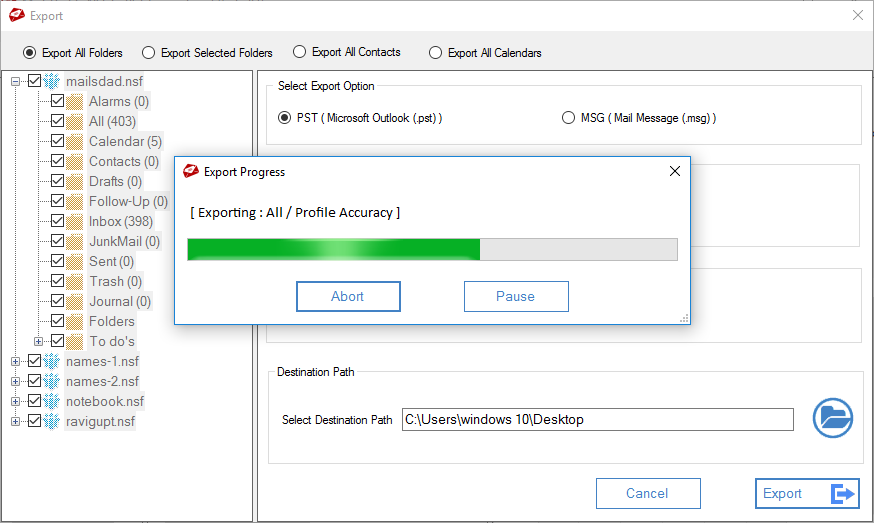Click the names-1.nsf database icon
The image size is (874, 523).
pyautogui.click(x=52, y=361)
